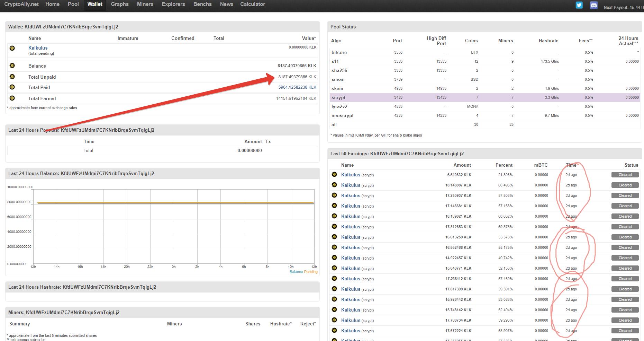644x341 pixels.
Task: Select the 'all' algo summary row
Action: [x=485, y=124]
